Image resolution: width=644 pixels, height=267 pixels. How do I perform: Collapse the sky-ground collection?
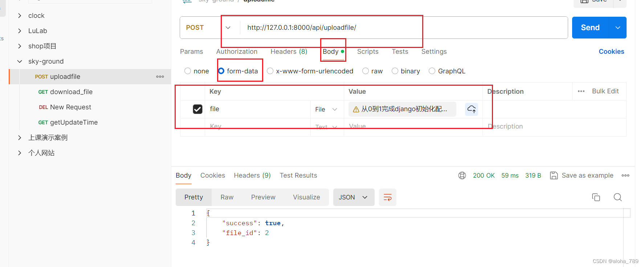(20, 61)
